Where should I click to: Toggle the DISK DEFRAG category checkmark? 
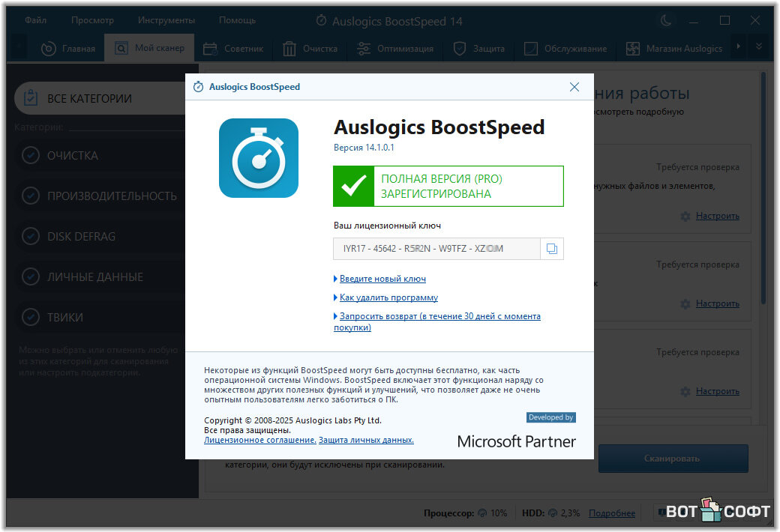31,237
